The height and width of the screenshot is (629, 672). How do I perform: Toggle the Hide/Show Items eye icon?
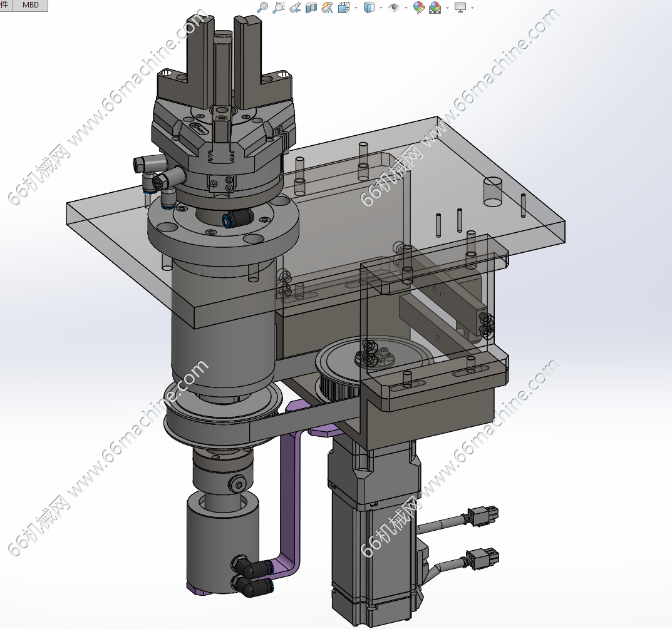(x=394, y=8)
